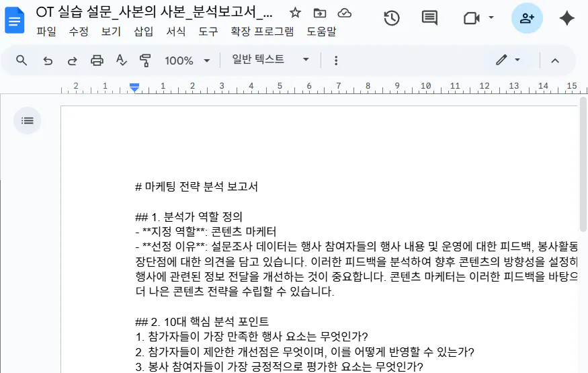Open the editing mode pencil dropdown
Screen dimensions: 588x373
(508, 60)
